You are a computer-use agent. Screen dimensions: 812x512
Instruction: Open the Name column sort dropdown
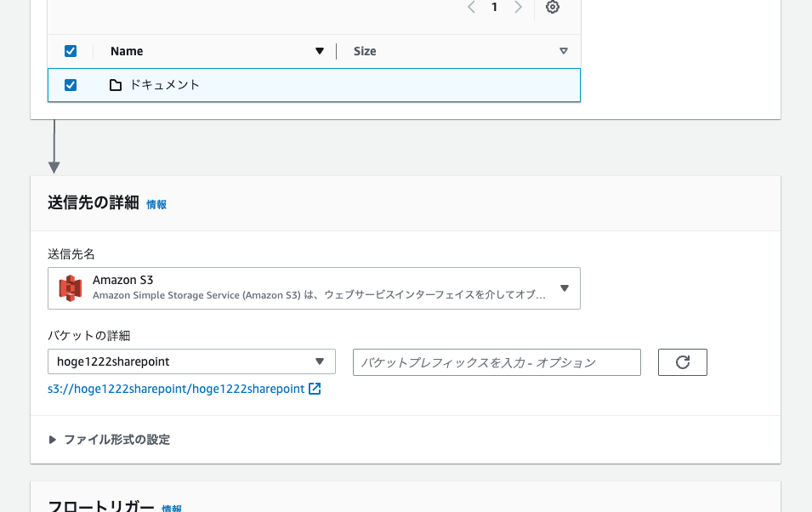[x=320, y=51]
